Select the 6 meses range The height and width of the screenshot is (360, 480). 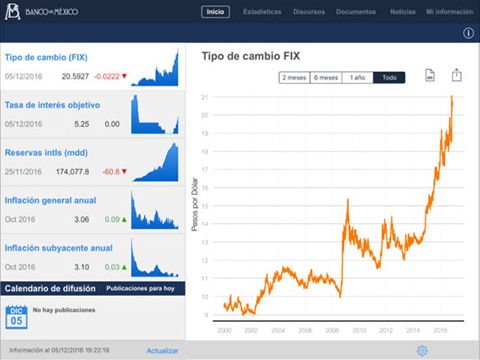pyautogui.click(x=326, y=77)
